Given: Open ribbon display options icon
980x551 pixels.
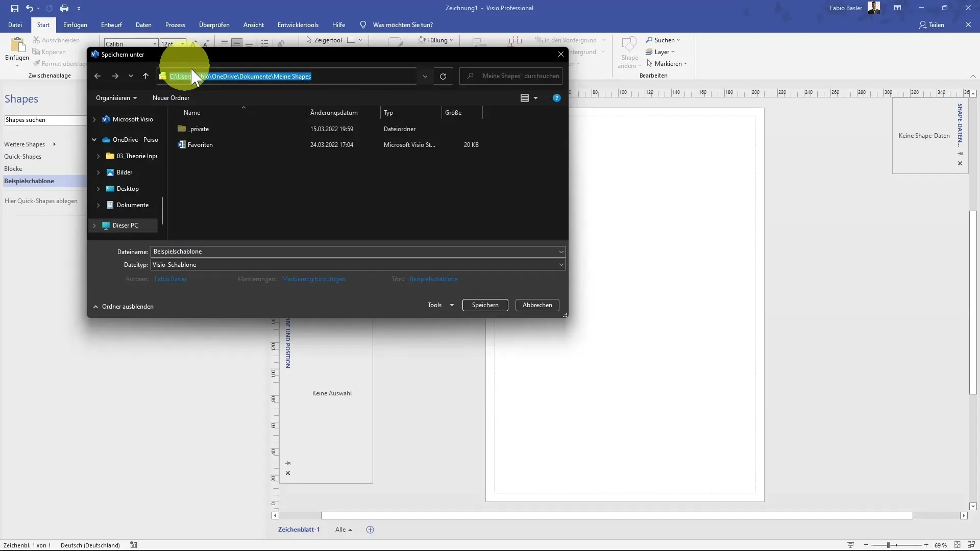Looking at the screenshot, I should point(897,8).
